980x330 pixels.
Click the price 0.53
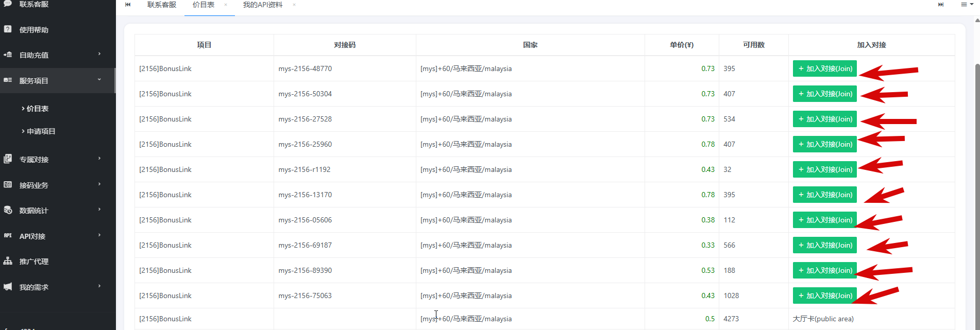[708, 270]
